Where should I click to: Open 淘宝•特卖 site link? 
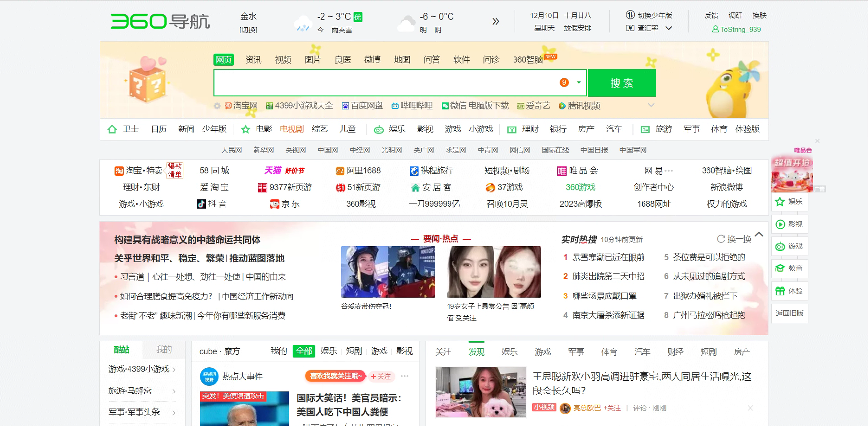click(138, 171)
